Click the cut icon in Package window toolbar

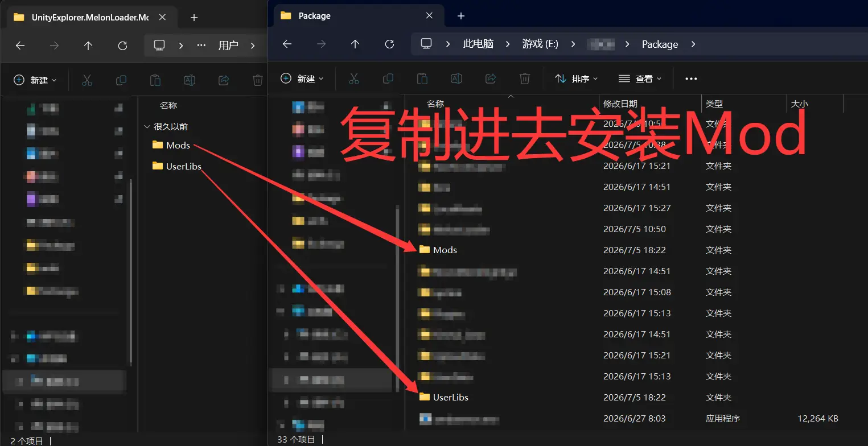[354, 79]
